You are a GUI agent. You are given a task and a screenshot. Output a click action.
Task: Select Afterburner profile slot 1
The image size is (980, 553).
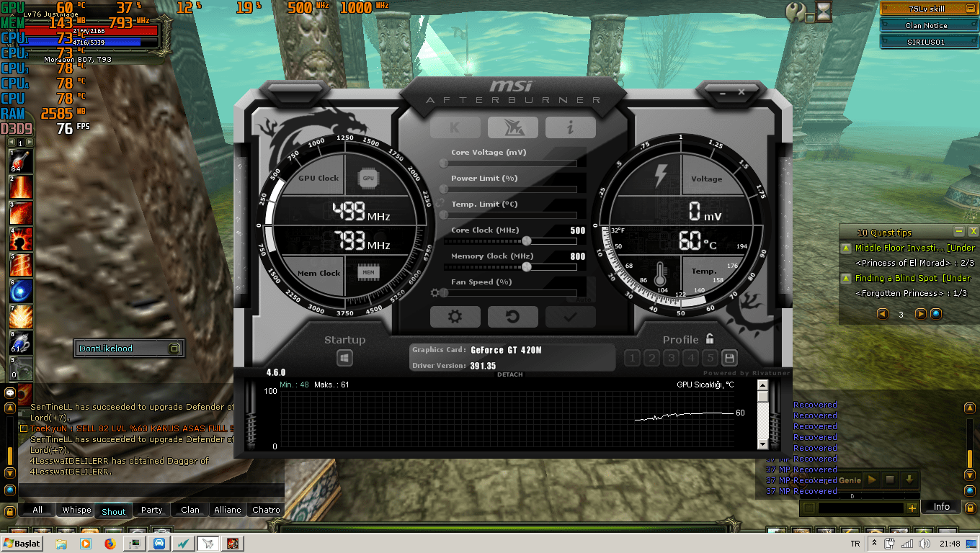point(632,358)
